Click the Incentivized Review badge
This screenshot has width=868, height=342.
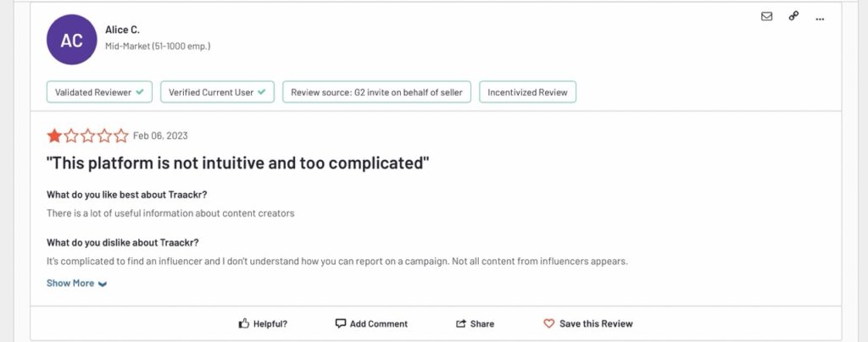point(527,92)
